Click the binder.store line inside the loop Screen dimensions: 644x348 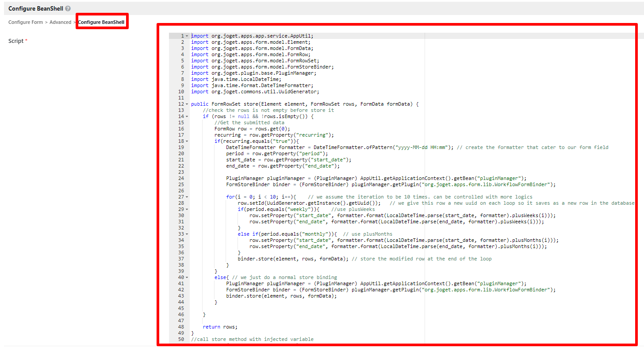click(364, 259)
